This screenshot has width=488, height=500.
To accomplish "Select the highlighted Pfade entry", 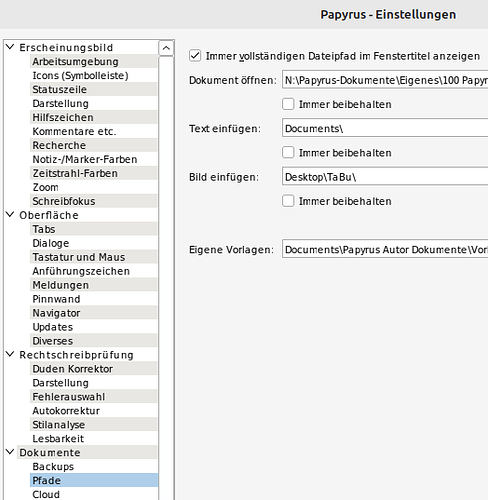I will [x=94, y=480].
